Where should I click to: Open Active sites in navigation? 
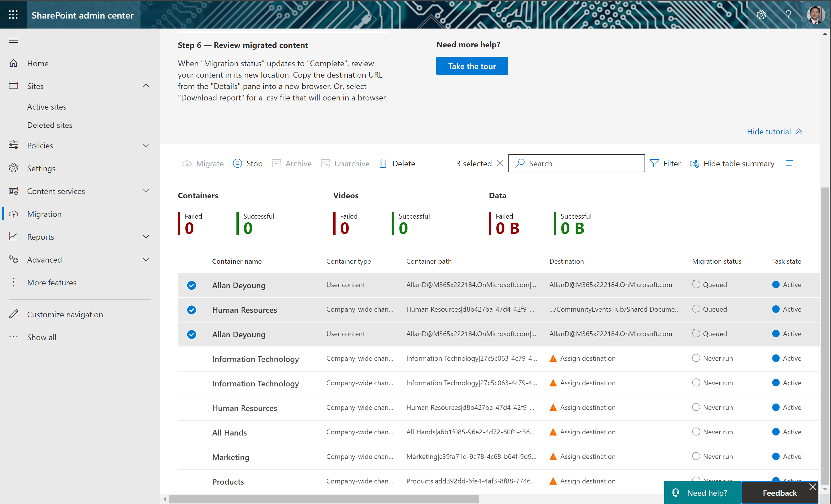coord(47,107)
